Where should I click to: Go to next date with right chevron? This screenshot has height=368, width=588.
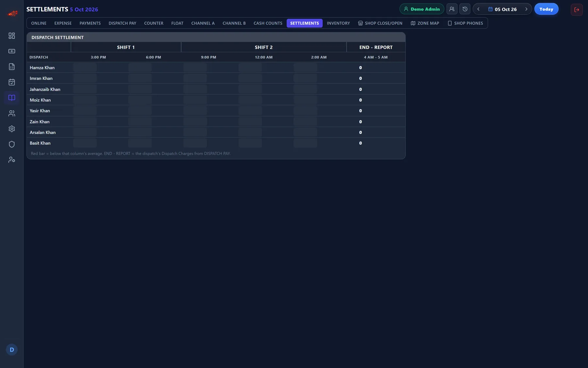coord(526,9)
